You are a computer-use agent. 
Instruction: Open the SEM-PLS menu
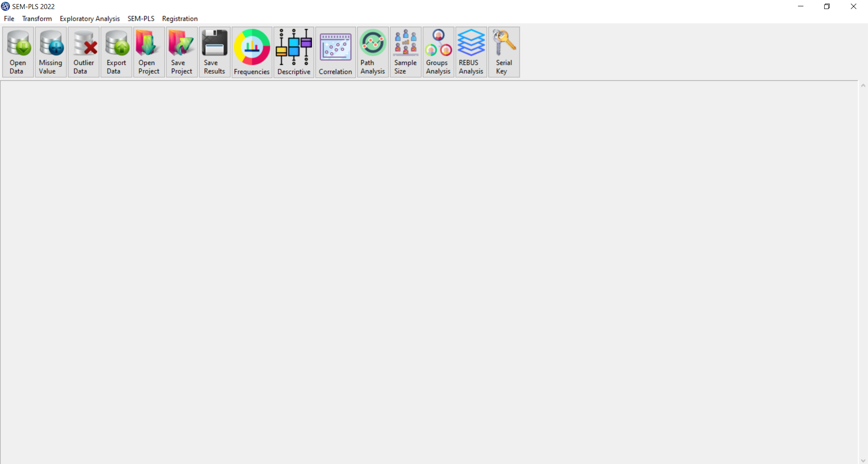141,19
